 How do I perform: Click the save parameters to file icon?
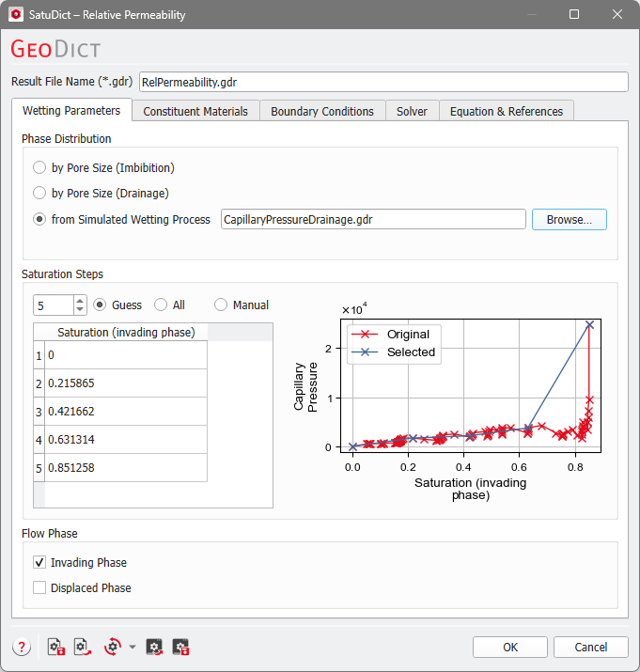[56, 647]
